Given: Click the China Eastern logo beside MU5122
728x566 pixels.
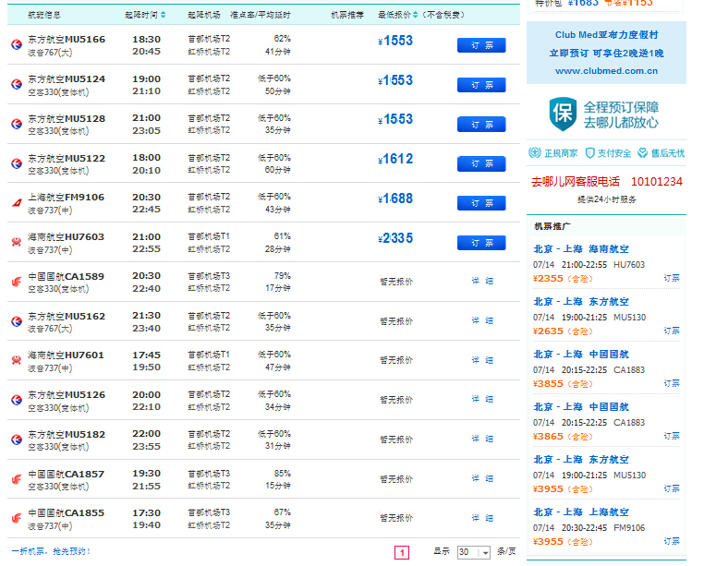Looking at the screenshot, I should tap(17, 163).
